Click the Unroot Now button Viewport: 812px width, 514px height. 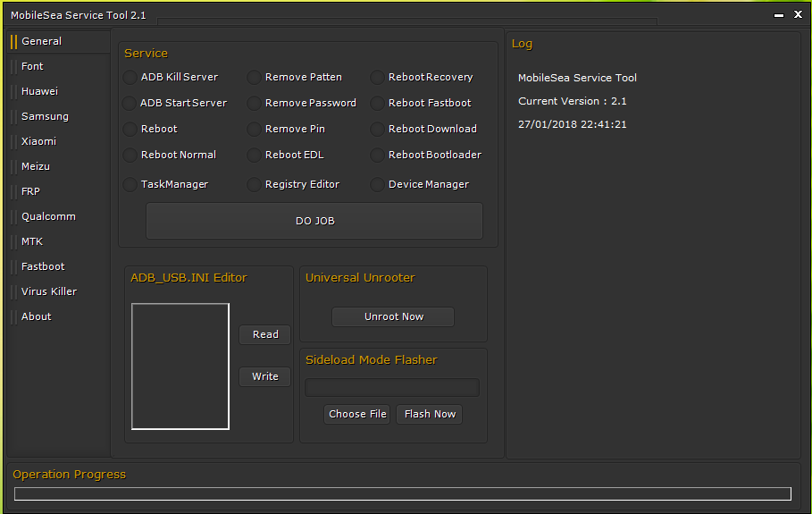[x=393, y=316]
